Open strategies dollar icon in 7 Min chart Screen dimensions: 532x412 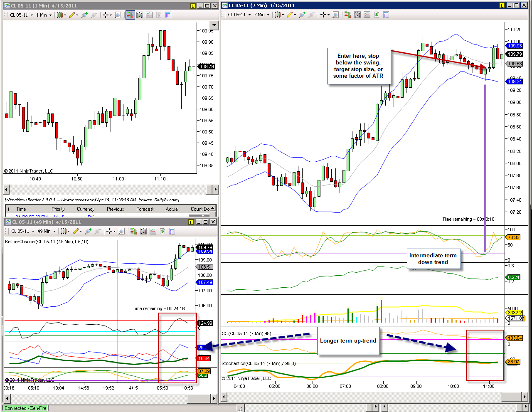377,15
